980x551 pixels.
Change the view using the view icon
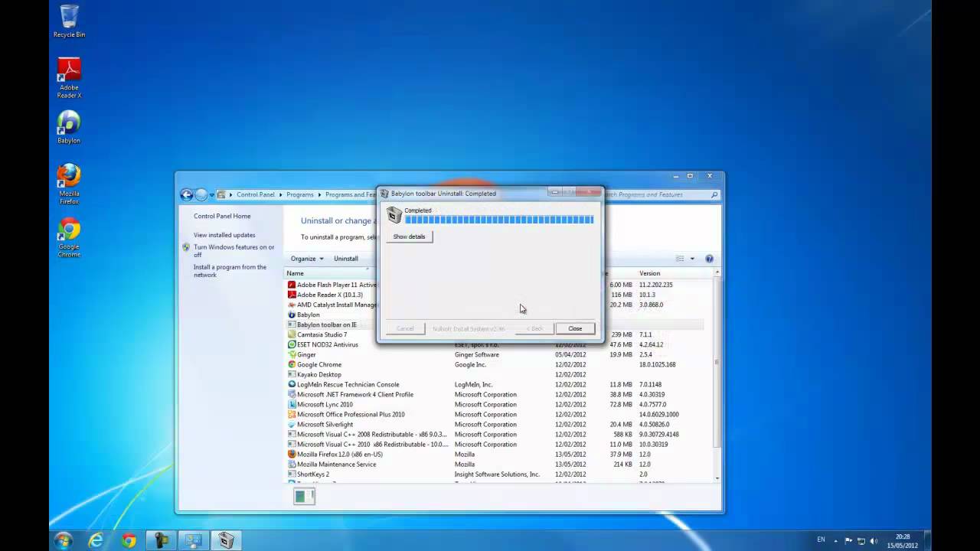coord(680,259)
